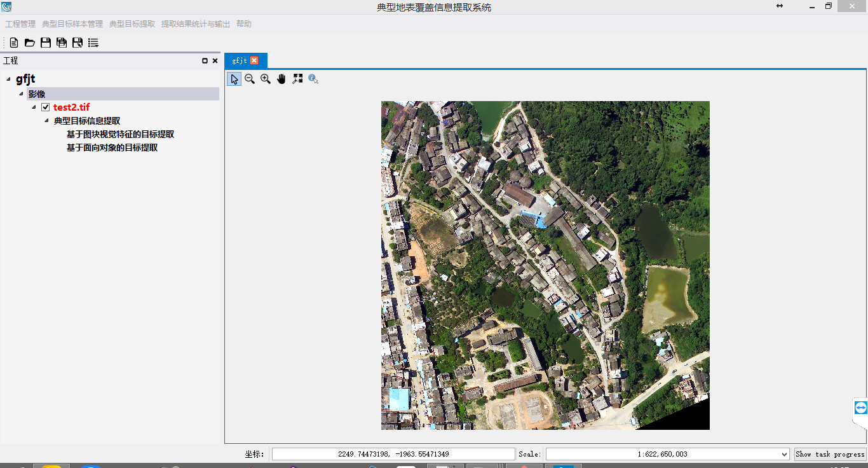Close the gfjt map tab
Viewport: 868px width, 468px height.
pyautogui.click(x=254, y=60)
